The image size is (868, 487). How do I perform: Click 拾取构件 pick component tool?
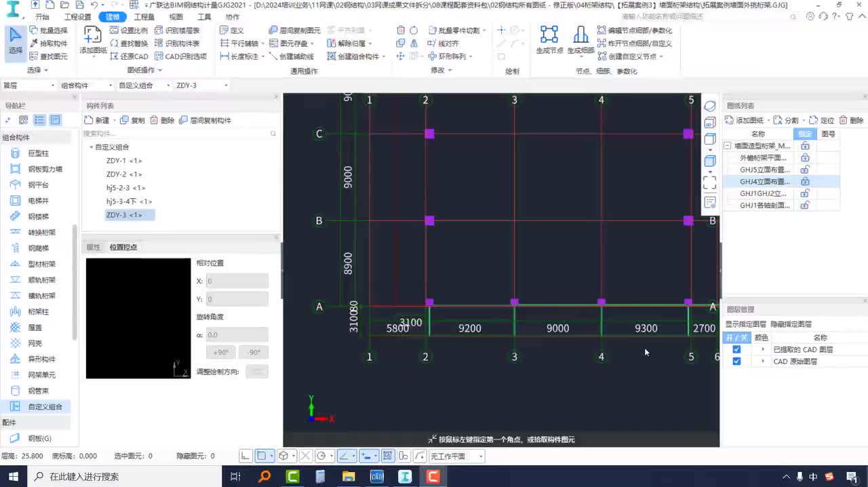pos(48,43)
